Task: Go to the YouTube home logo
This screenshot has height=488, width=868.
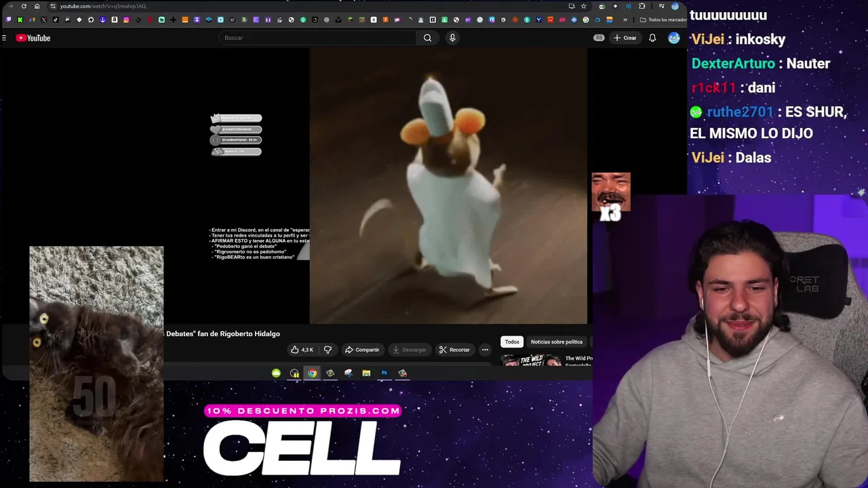Action: [33, 38]
